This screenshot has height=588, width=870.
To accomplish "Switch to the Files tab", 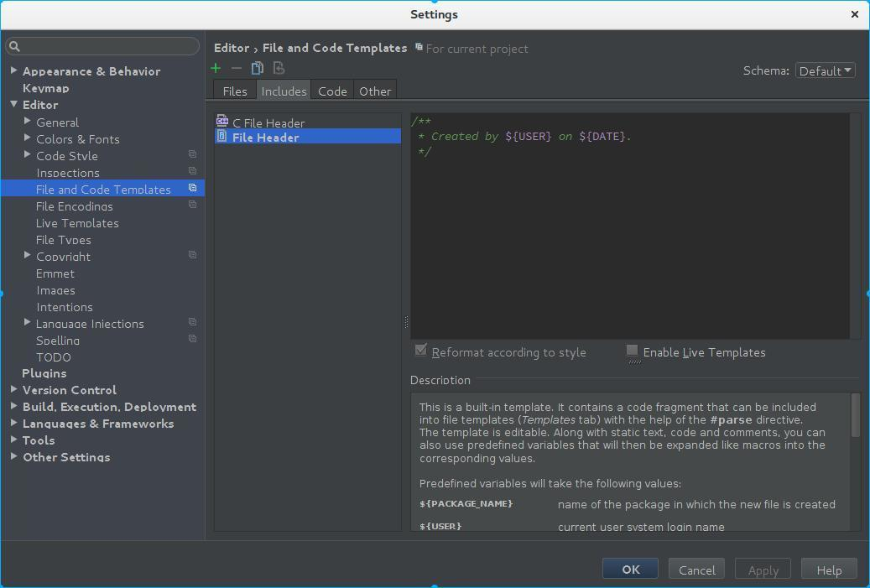I will pyautogui.click(x=235, y=91).
